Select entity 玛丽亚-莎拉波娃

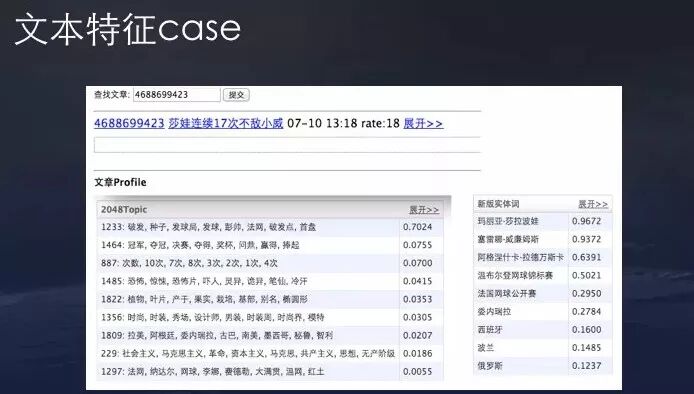coord(508,221)
